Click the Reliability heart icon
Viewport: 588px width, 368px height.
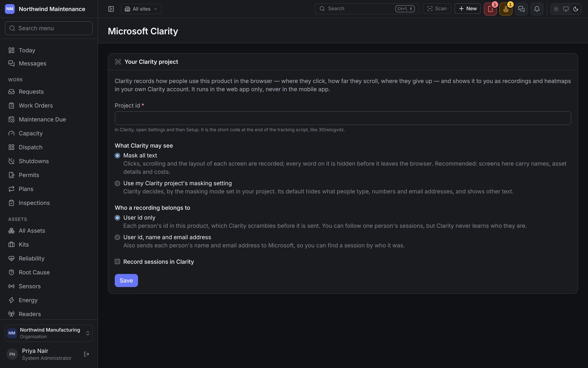pyautogui.click(x=11, y=258)
